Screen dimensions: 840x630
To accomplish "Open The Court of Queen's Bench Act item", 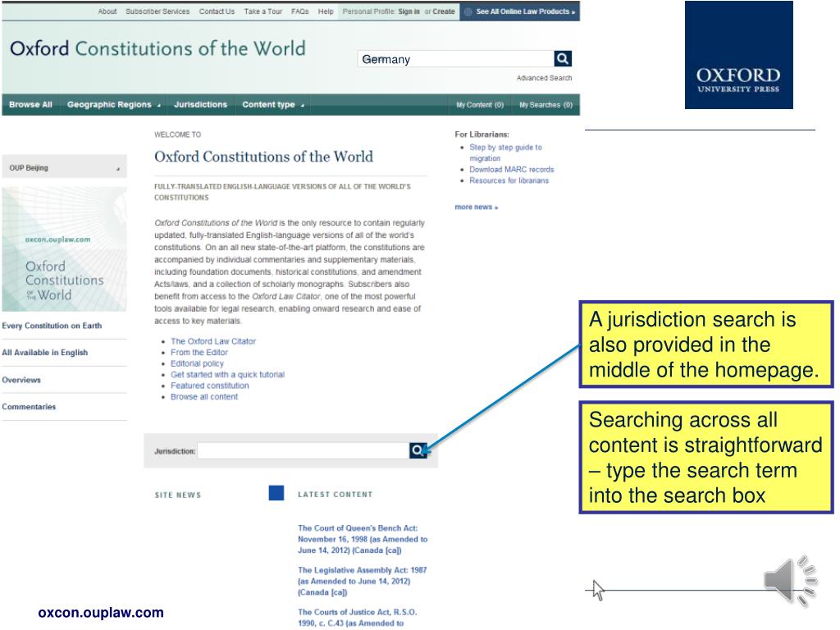I will (363, 539).
